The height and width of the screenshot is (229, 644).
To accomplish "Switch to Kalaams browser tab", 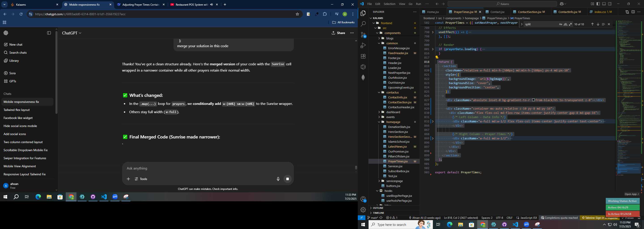I will click(34, 5).
